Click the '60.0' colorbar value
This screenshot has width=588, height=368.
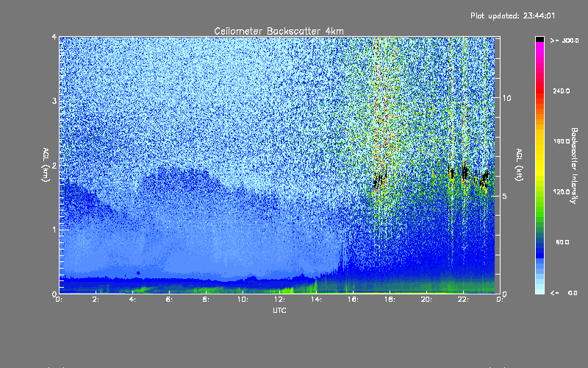pyautogui.click(x=562, y=242)
